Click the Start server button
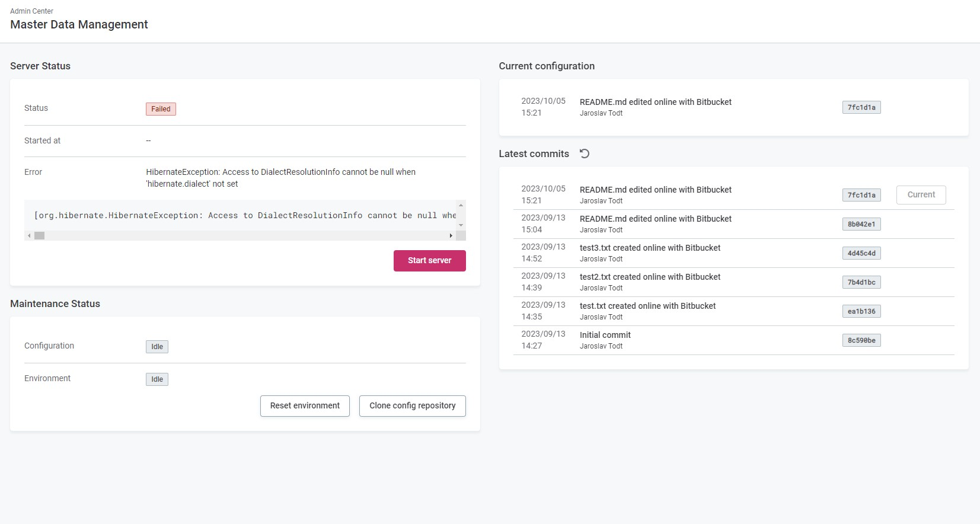 click(x=429, y=260)
